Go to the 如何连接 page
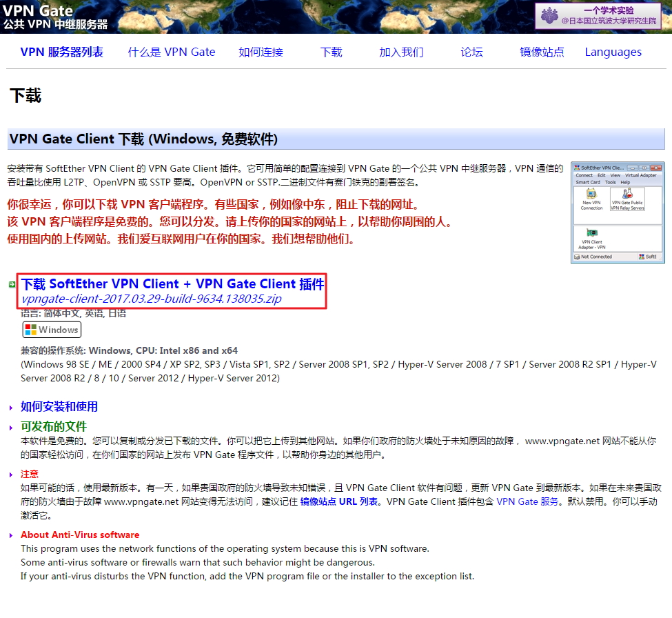The width and height of the screenshot is (672, 618). (x=261, y=52)
